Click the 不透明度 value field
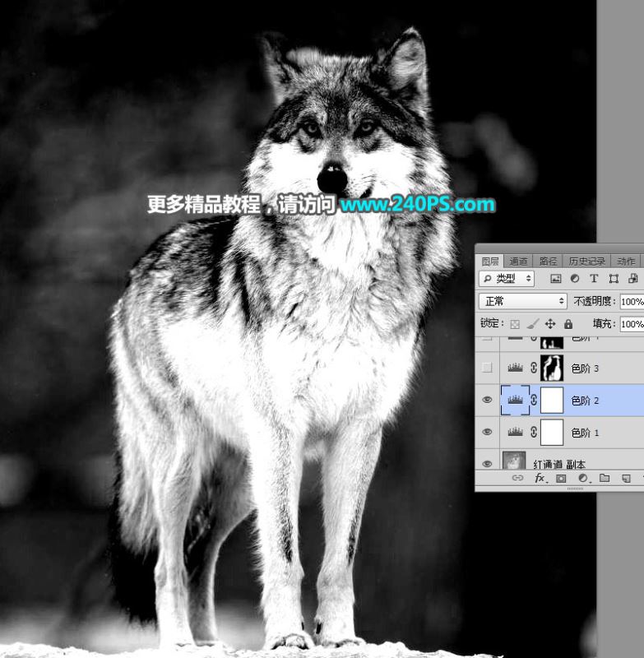The height and width of the screenshot is (658, 644). pos(631,301)
